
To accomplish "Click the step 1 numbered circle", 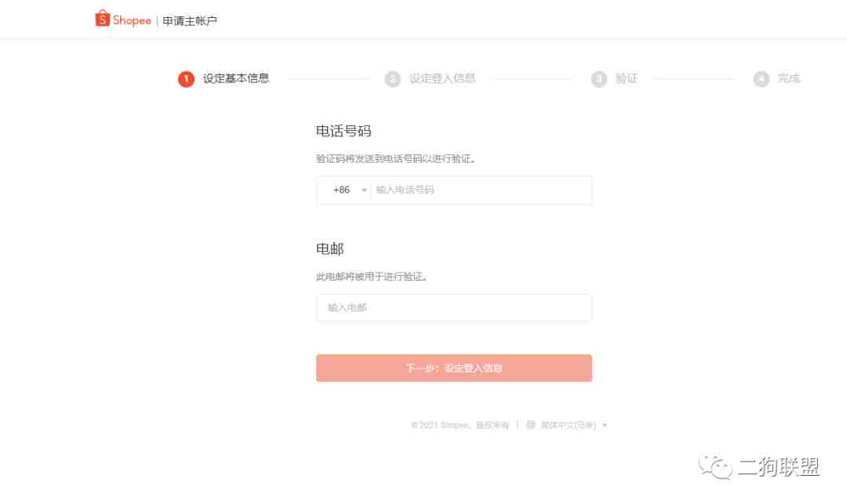I will [187, 79].
